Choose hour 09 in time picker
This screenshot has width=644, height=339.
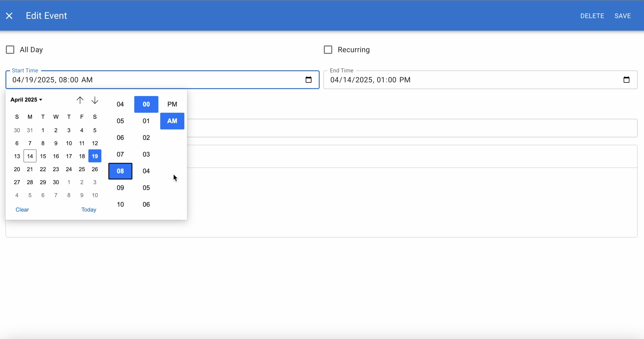[x=120, y=188]
